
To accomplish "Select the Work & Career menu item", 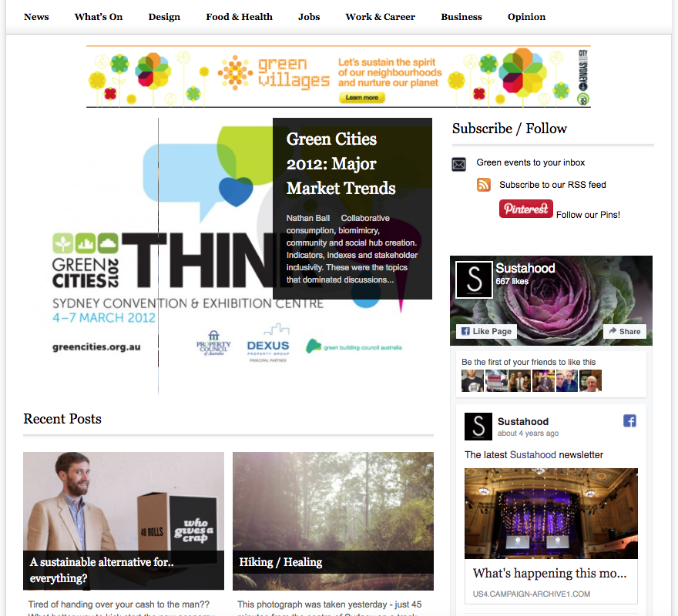I will [x=380, y=17].
